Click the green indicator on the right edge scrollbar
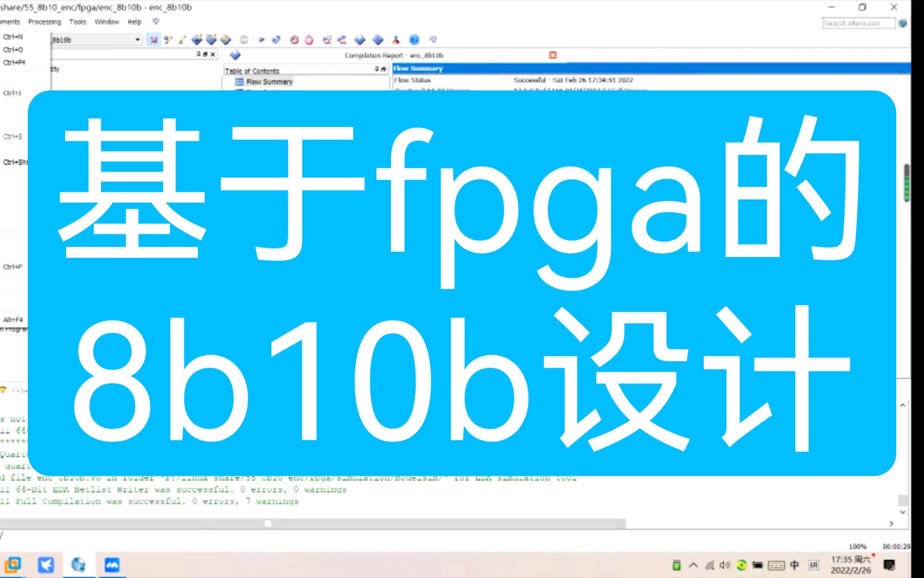This screenshot has height=578, width=924. [x=907, y=183]
